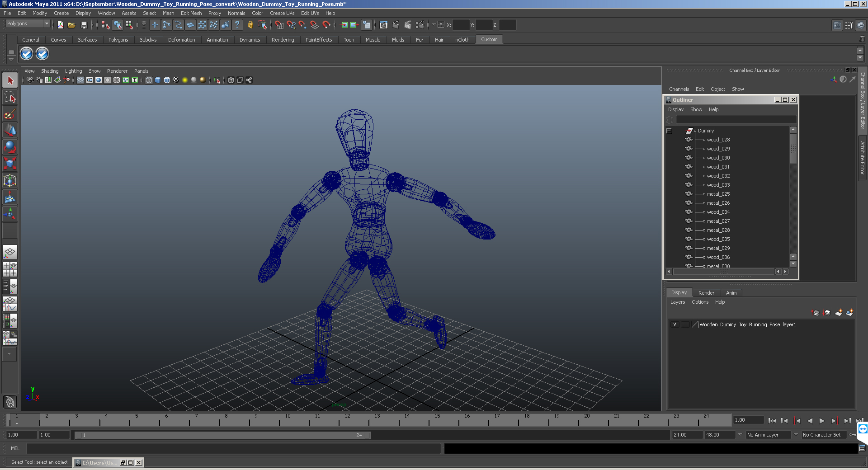Click the current frame 1.00 field

point(748,420)
